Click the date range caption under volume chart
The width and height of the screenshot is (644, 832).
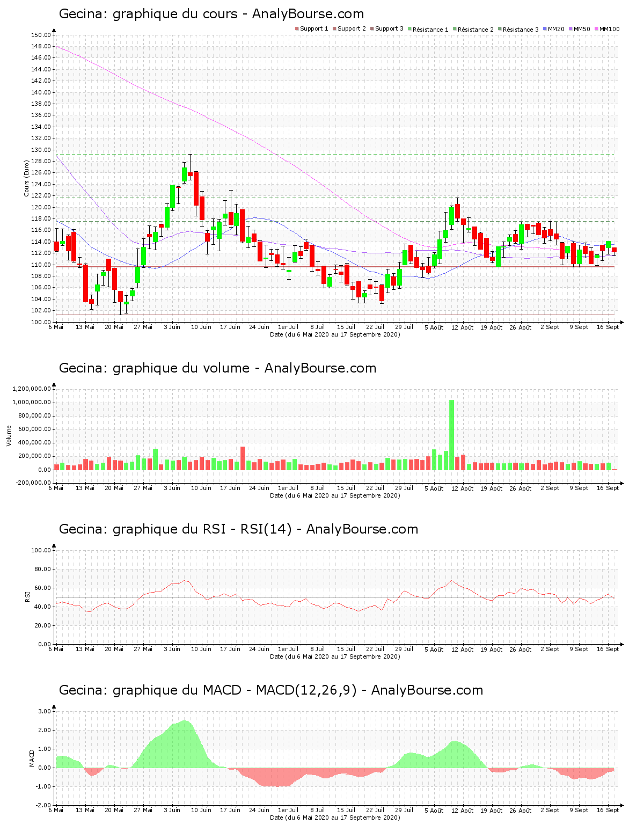[335, 495]
